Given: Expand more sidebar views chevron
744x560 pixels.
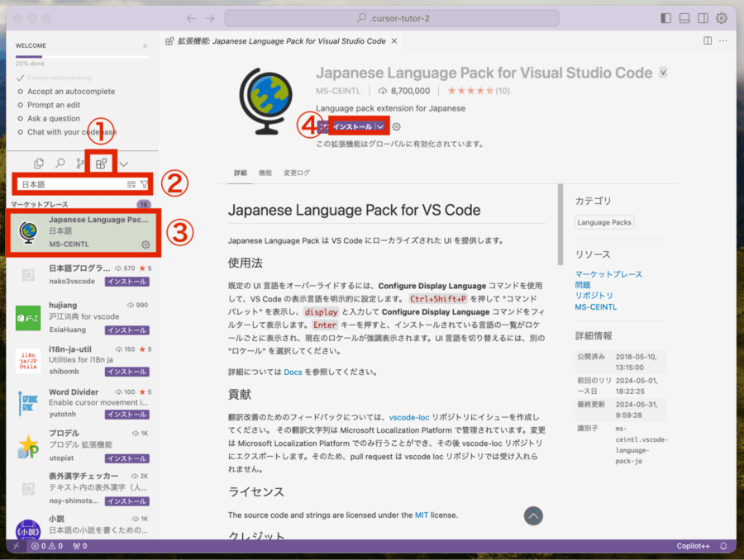Looking at the screenshot, I should pos(124,164).
